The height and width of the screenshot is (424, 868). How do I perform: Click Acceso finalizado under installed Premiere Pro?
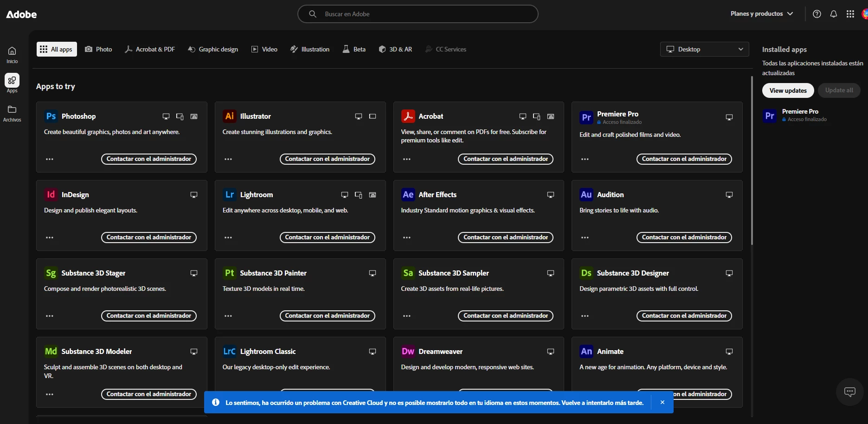807,119
